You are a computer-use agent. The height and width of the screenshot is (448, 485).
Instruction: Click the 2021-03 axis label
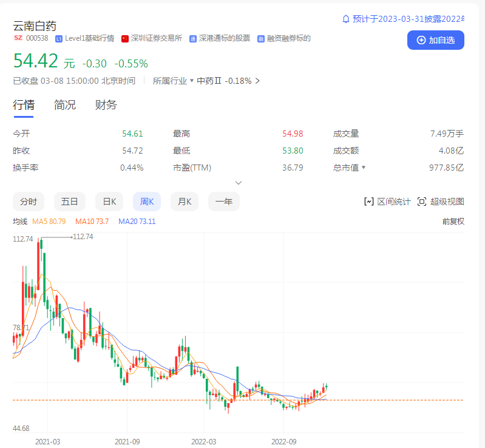click(47, 442)
